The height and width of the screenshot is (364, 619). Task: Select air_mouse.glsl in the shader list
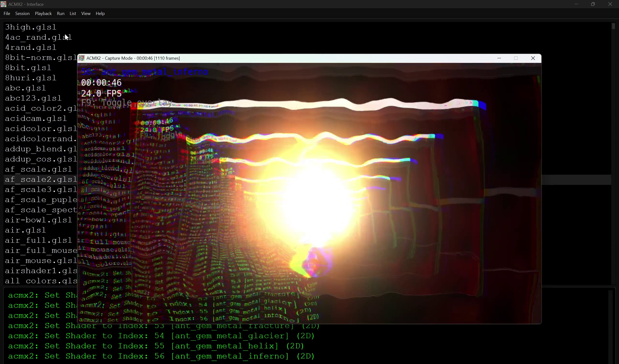click(x=41, y=261)
